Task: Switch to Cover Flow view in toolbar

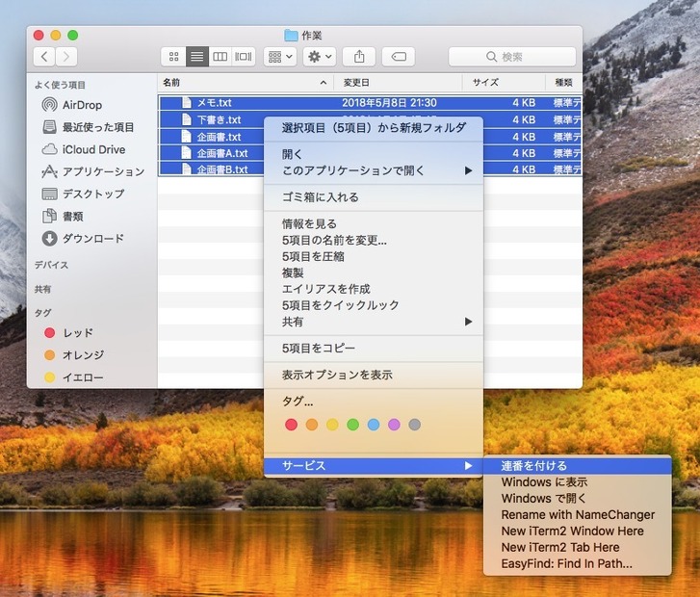Action: click(x=244, y=57)
